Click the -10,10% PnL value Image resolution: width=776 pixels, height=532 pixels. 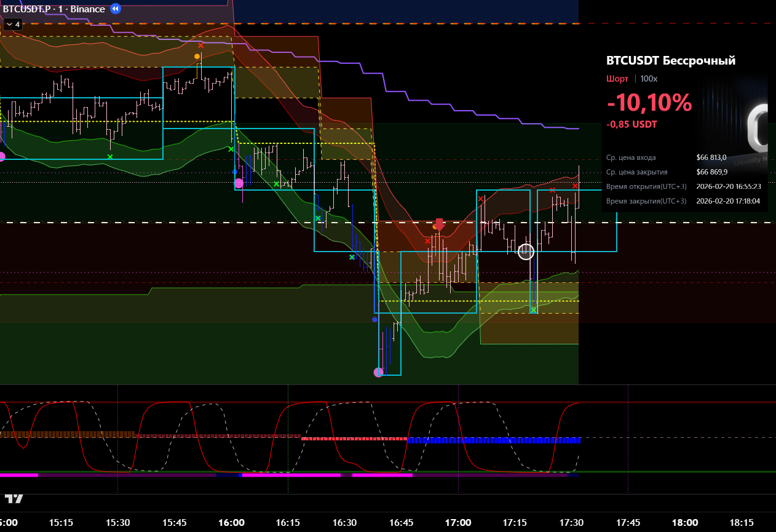[649, 103]
